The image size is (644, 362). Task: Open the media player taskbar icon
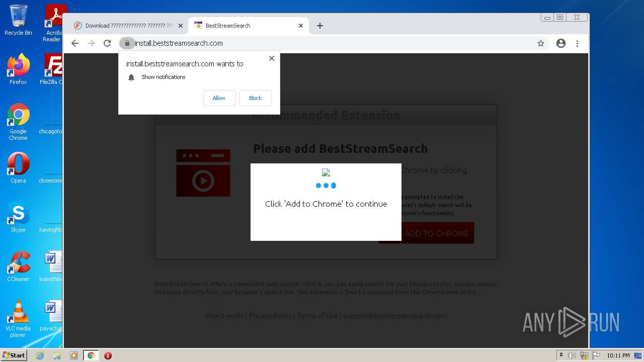pyautogui.click(x=74, y=355)
